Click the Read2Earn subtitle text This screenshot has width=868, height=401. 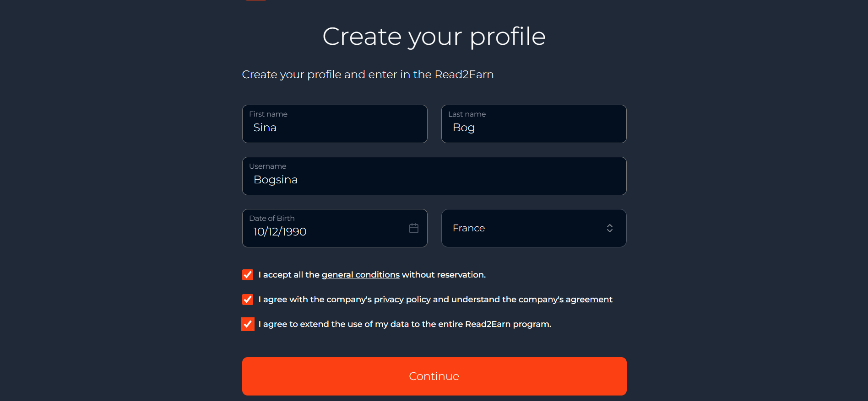click(x=368, y=74)
